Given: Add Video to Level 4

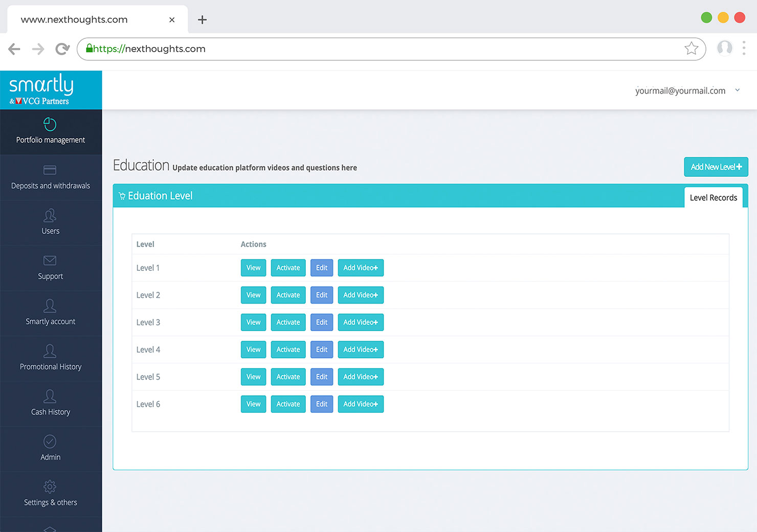Looking at the screenshot, I should (361, 350).
